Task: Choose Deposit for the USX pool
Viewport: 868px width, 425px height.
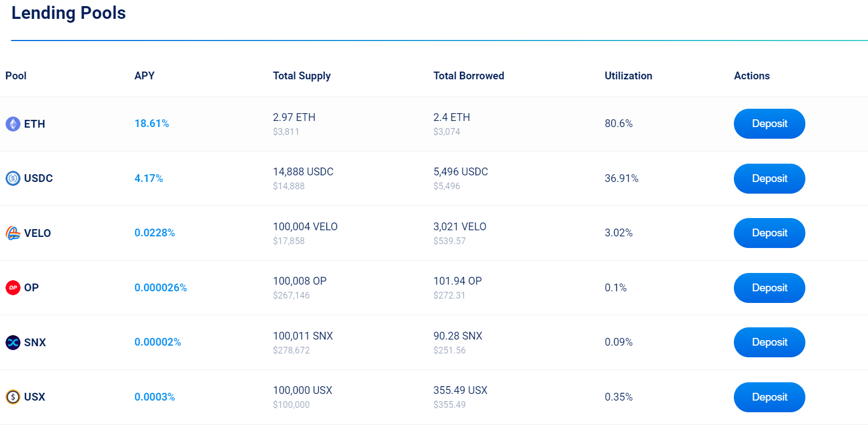Action: point(769,397)
